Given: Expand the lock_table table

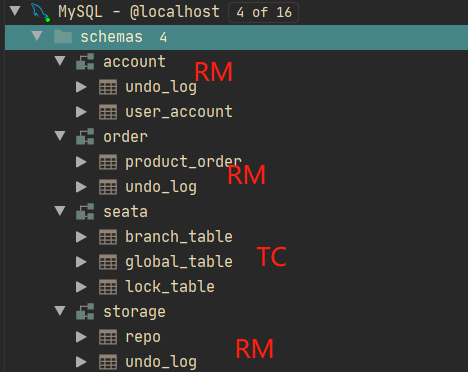Looking at the screenshot, I should point(81,287).
